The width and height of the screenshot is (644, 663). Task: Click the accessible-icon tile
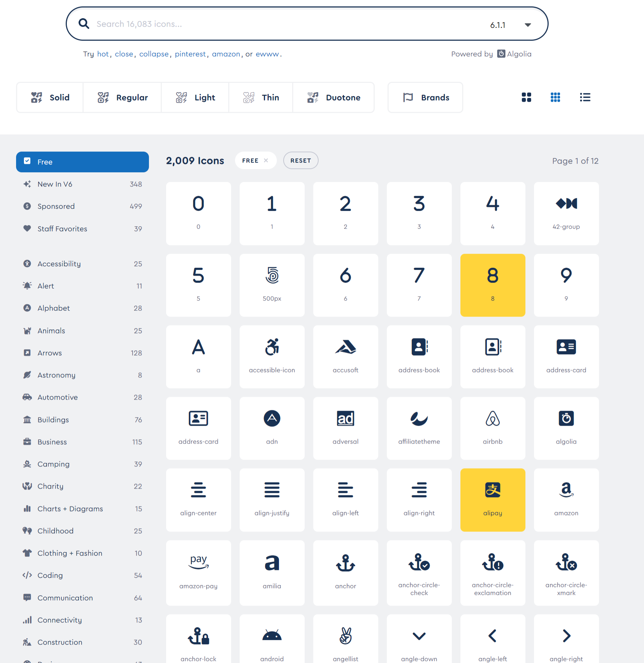272,356
